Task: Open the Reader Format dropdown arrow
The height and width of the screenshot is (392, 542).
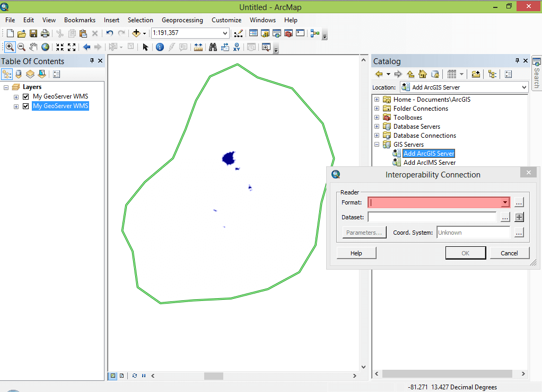Action: point(505,202)
